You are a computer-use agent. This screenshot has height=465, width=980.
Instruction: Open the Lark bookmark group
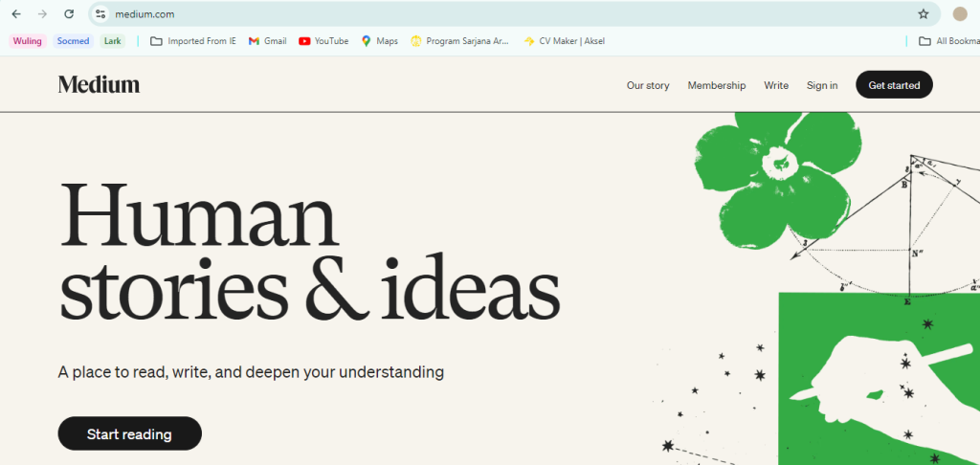[113, 41]
